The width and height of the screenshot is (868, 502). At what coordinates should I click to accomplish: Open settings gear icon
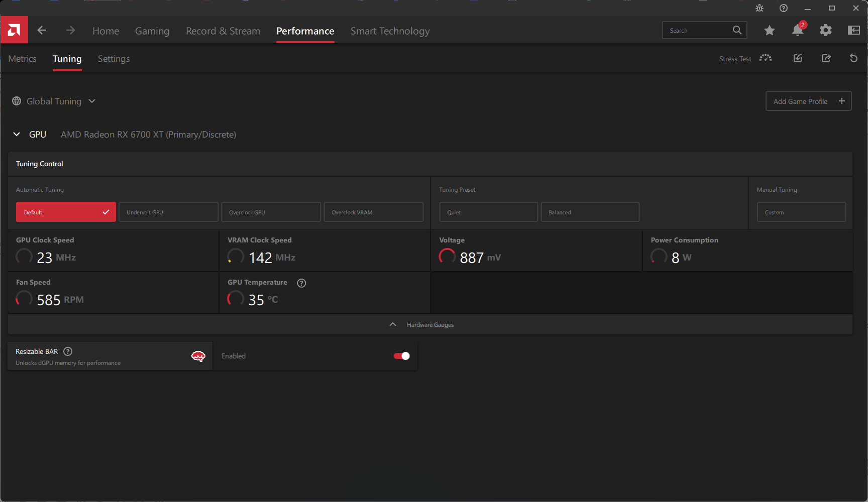coord(826,31)
